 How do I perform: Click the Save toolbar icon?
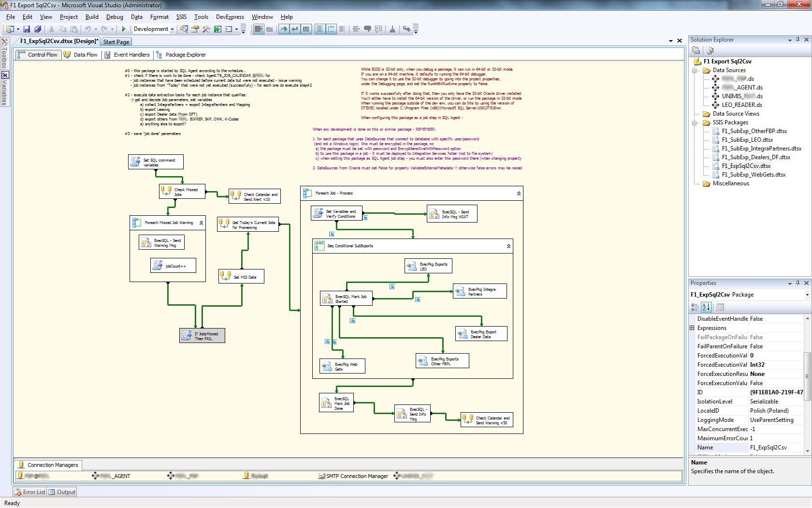click(x=27, y=30)
